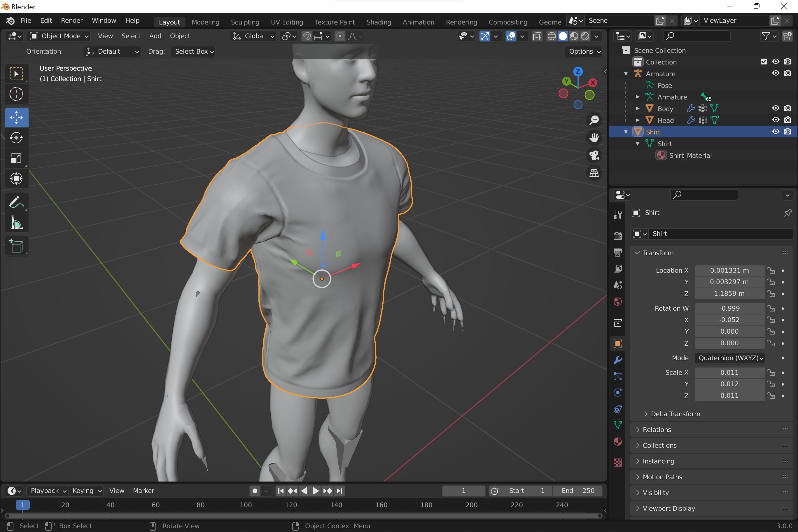Disable Shirt in renders camera icon

pyautogui.click(x=787, y=132)
